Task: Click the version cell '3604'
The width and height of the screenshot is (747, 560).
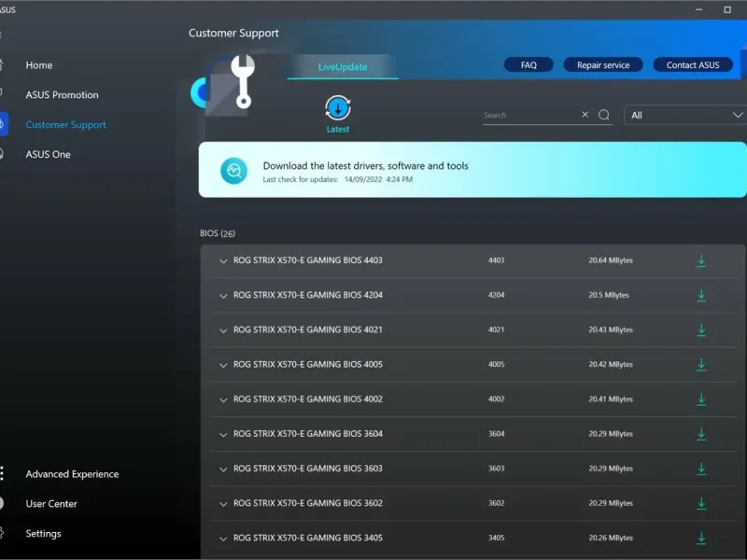Action: tap(496, 434)
